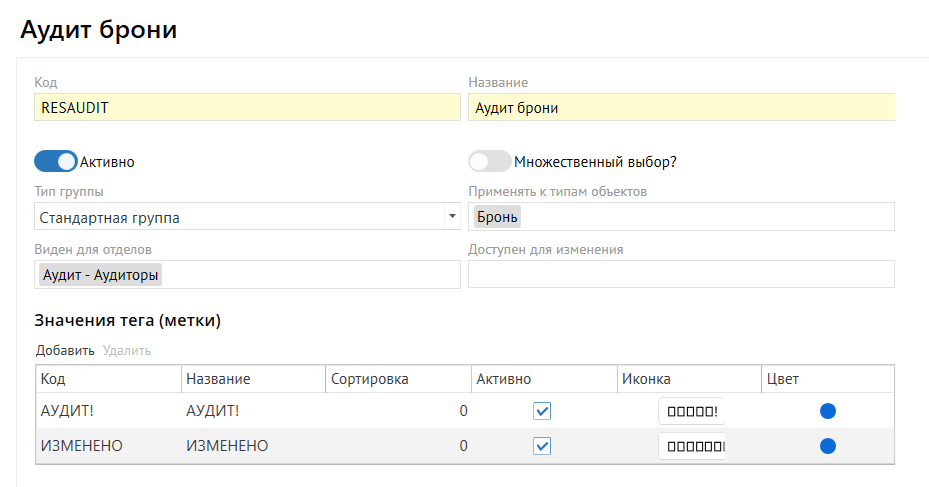Click the Название field with Аудит брони
Viewport: 929px width, 487px height.
681,107
